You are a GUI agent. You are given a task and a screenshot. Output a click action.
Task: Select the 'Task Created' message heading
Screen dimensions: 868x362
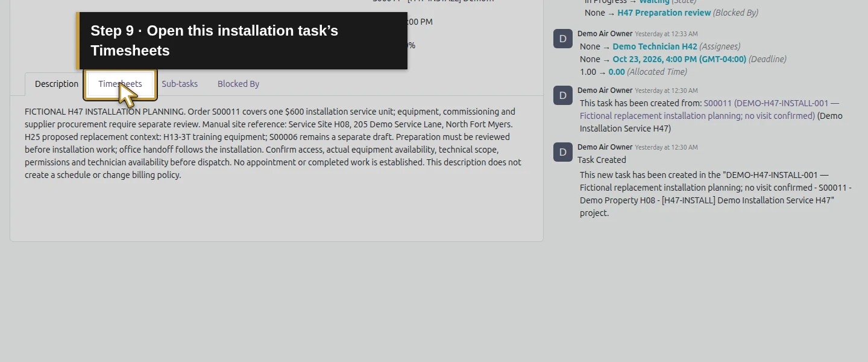602,160
